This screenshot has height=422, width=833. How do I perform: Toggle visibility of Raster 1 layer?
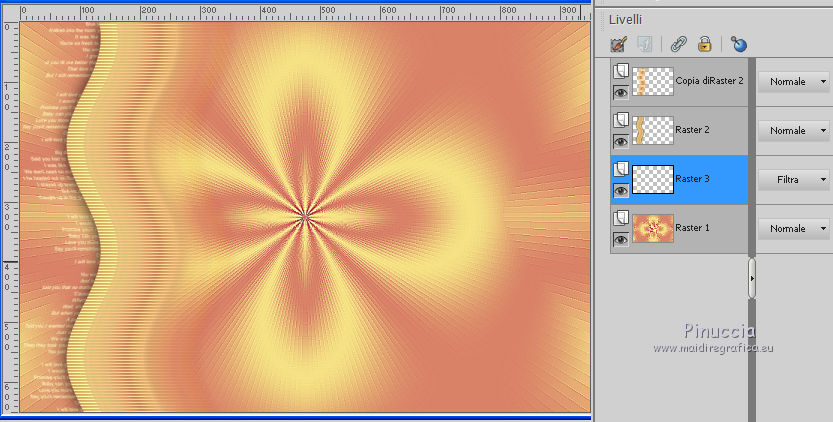tap(620, 239)
